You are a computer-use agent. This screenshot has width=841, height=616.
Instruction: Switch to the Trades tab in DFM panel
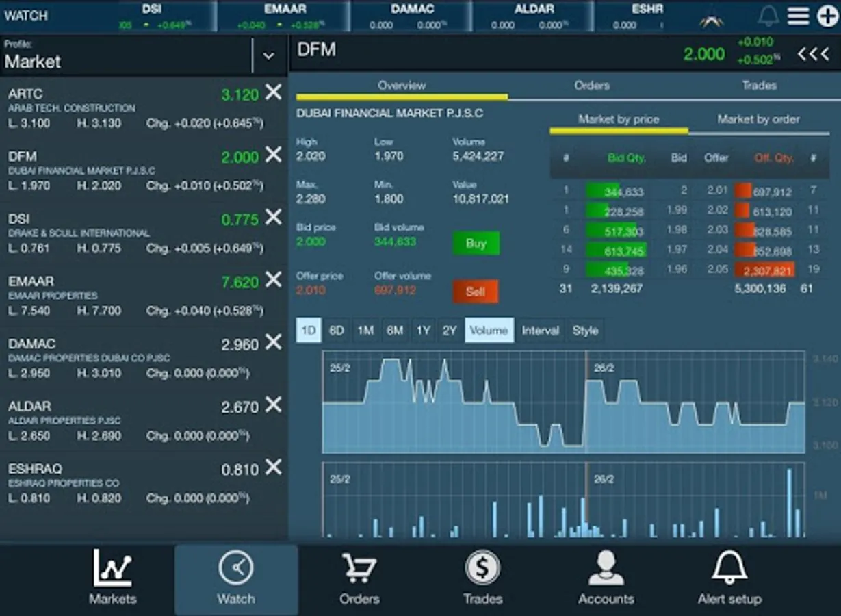click(760, 86)
